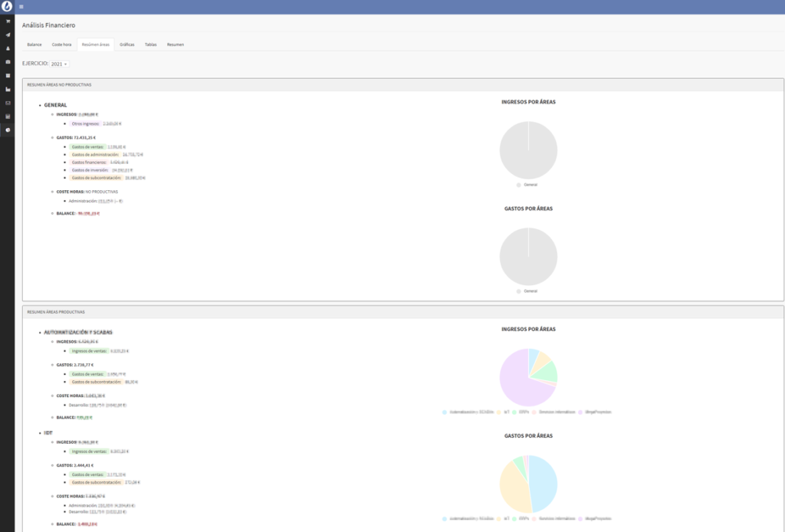This screenshot has height=532, width=785.
Task: Switch to the Balance tab
Action: 34,44
